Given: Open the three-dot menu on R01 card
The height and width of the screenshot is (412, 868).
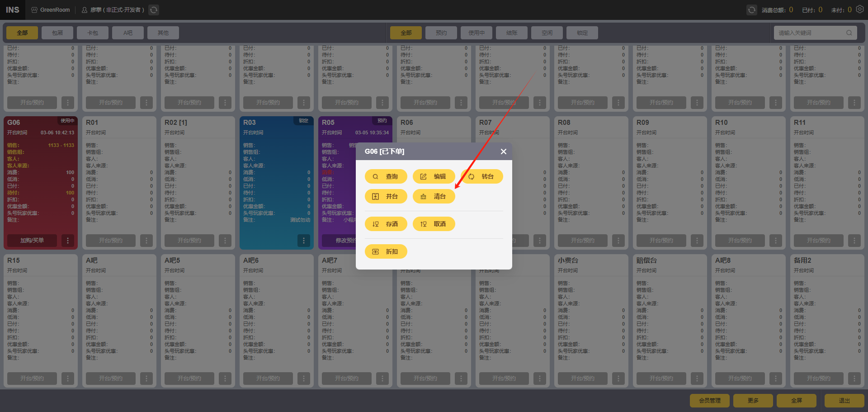Looking at the screenshot, I should (146, 241).
